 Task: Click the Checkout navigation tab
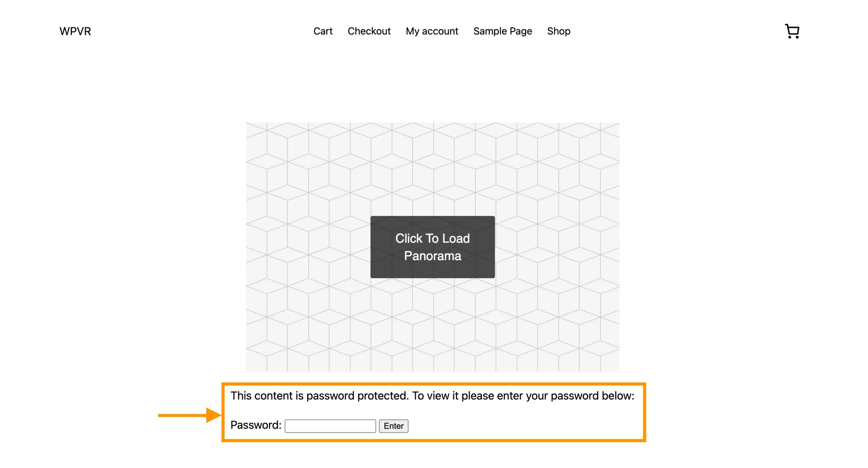(370, 31)
